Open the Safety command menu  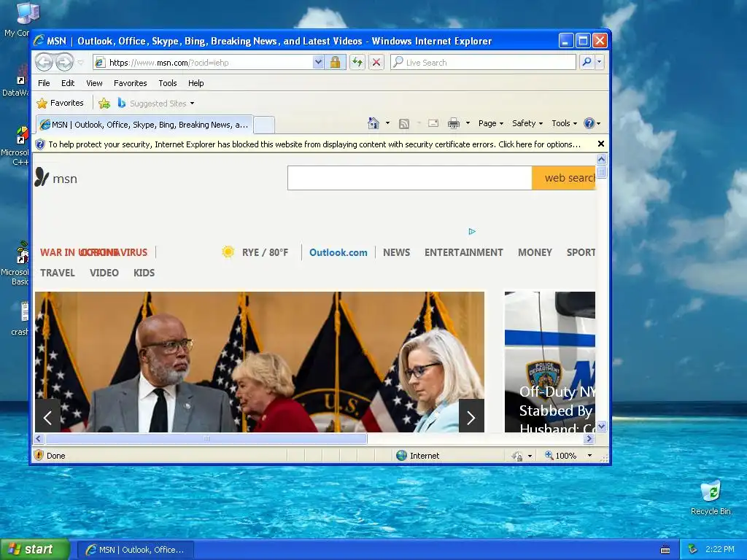pyautogui.click(x=527, y=123)
